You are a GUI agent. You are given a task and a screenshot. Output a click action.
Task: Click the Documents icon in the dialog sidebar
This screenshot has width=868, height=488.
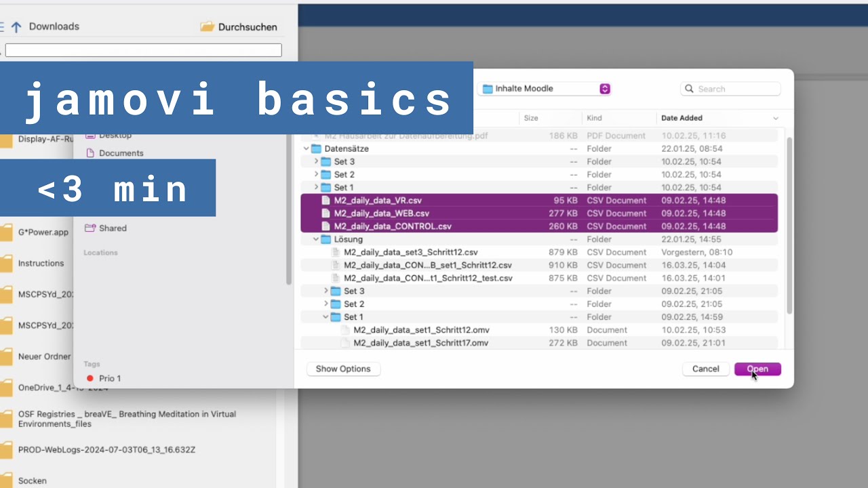coord(90,153)
